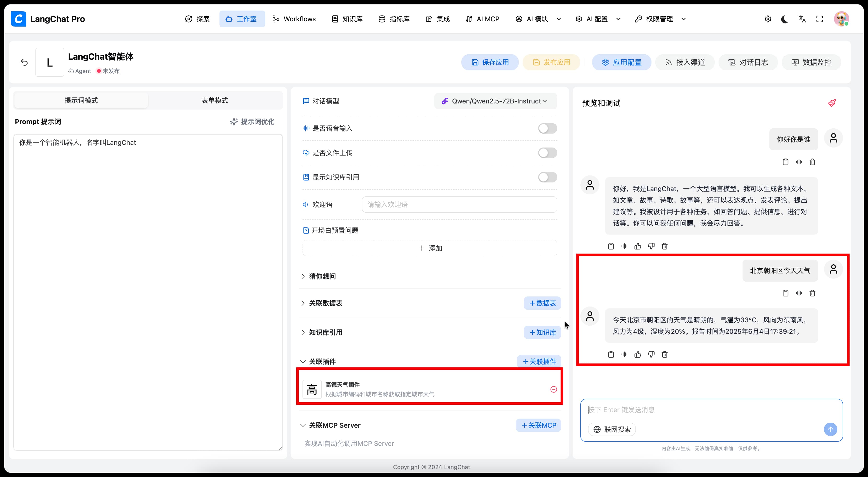Image resolution: width=868 pixels, height=477 pixels.
Task: Enable the 是否语音输入 switch
Action: [x=548, y=128]
